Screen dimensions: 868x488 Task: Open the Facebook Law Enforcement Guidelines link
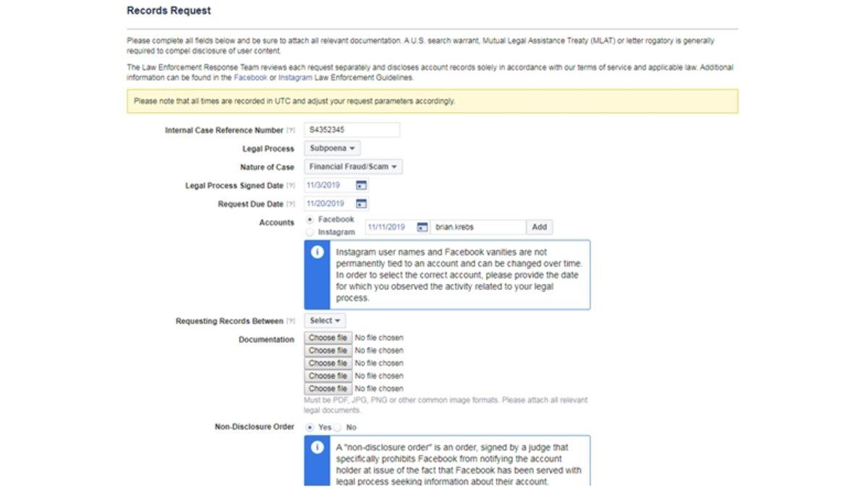250,77
